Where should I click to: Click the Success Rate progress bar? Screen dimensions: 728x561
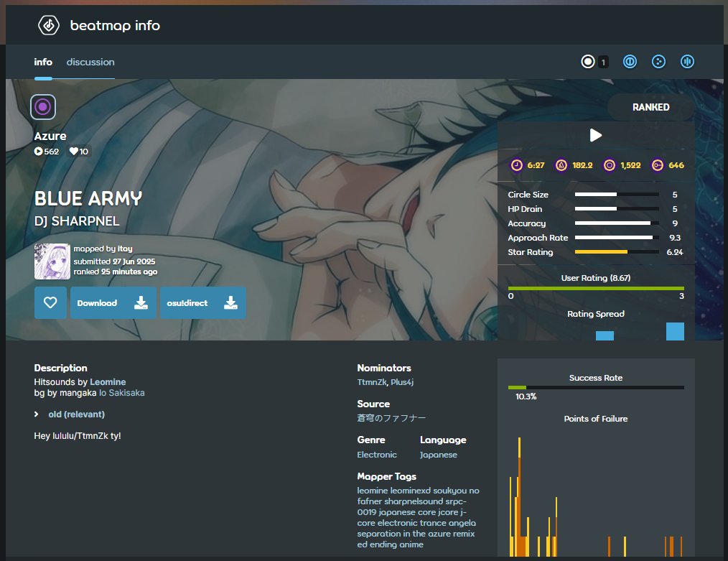pos(596,387)
